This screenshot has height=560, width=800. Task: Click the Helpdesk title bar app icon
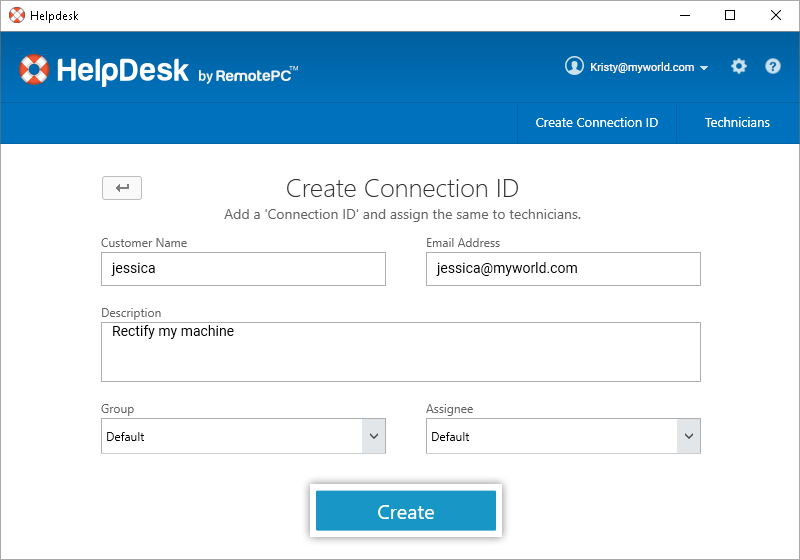point(16,15)
